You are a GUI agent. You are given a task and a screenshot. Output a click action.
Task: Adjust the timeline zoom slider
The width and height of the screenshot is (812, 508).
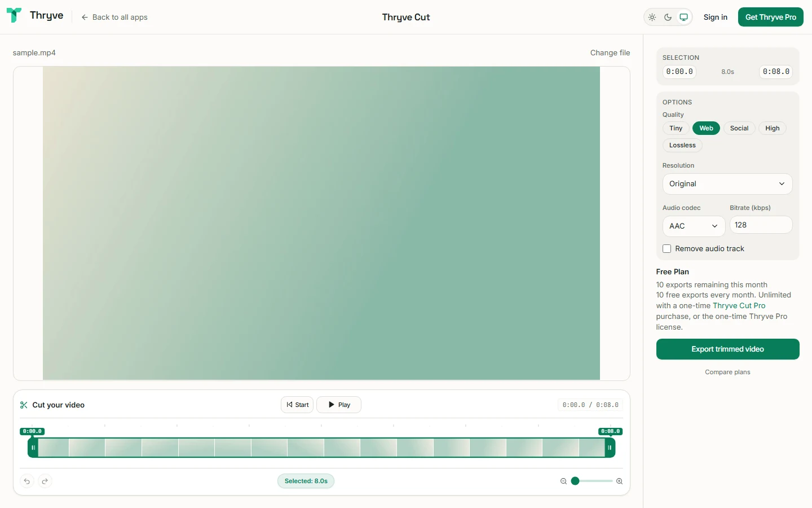click(x=591, y=481)
